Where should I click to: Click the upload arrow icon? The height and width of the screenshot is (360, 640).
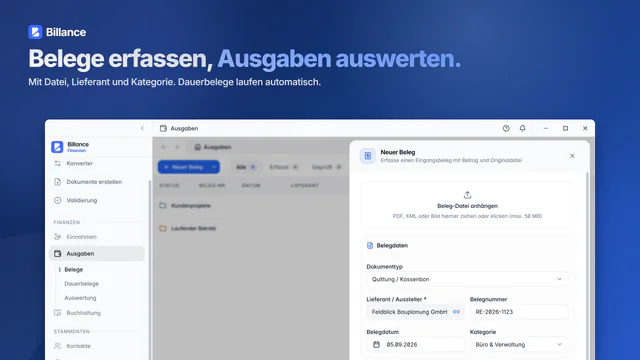tap(467, 195)
